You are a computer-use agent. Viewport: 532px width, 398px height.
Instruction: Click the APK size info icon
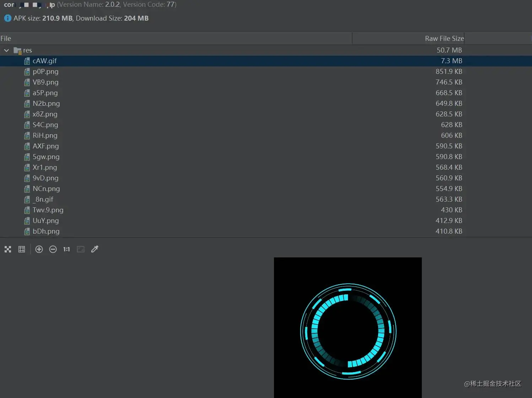pyautogui.click(x=7, y=18)
